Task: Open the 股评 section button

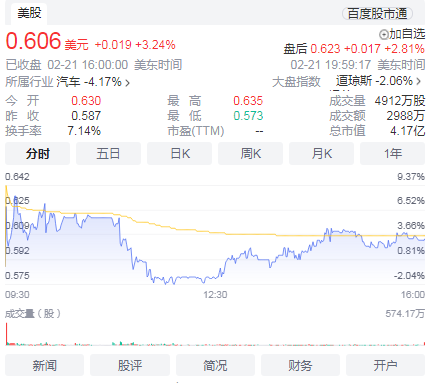Action: (130, 365)
